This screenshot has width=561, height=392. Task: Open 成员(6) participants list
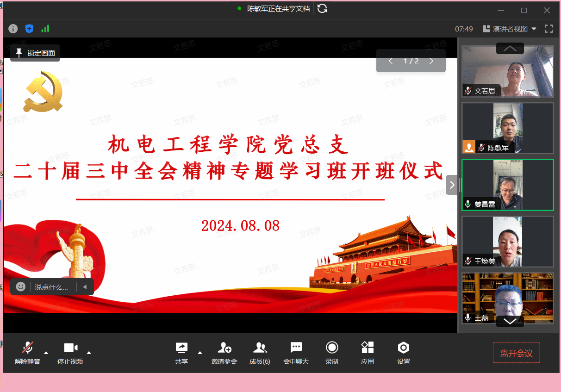pyautogui.click(x=260, y=353)
